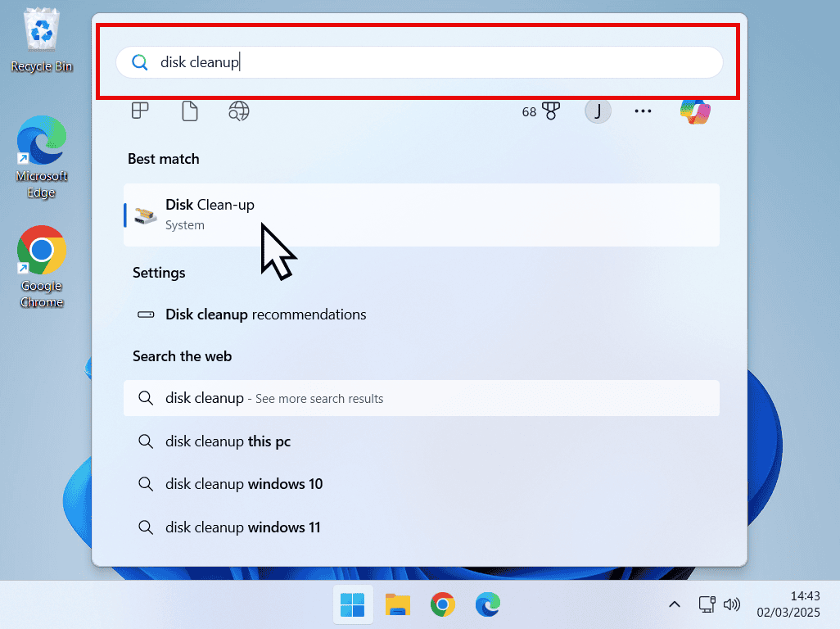Image resolution: width=840 pixels, height=629 pixels.
Task: Select the Apps search filter icon
Action: click(x=140, y=111)
